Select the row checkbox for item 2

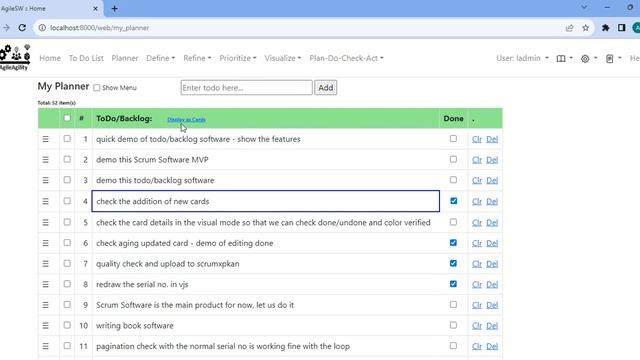(x=67, y=159)
